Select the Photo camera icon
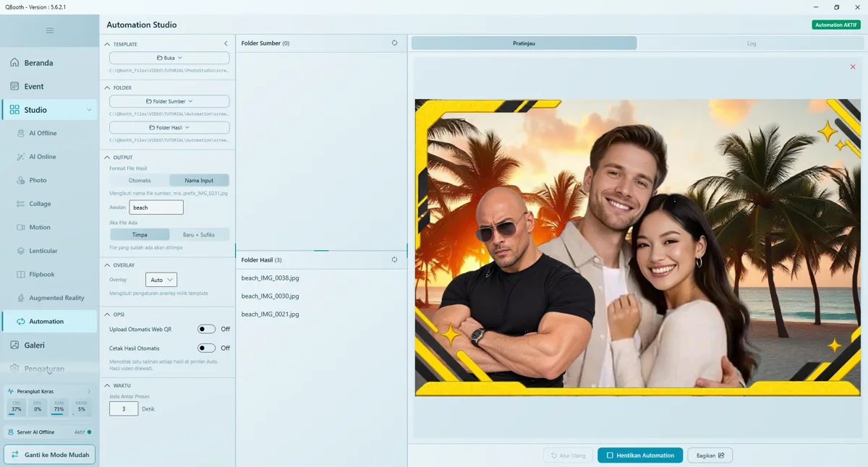 tap(22, 180)
